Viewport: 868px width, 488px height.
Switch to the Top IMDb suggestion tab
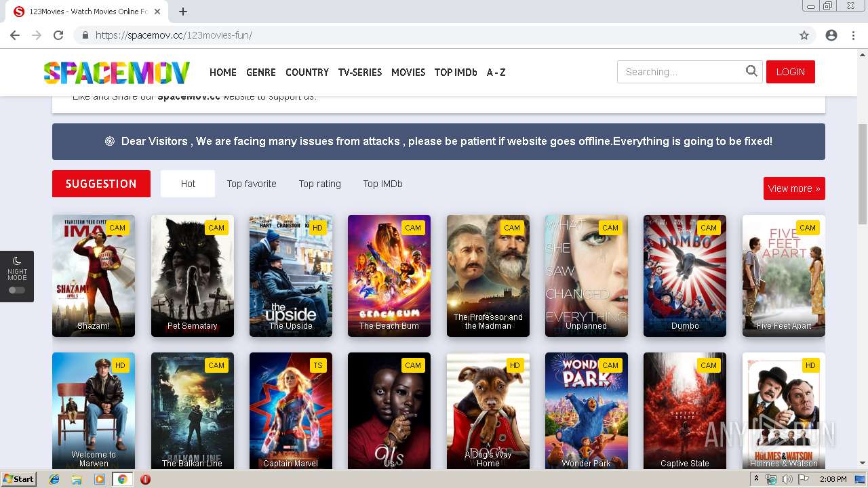[382, 184]
